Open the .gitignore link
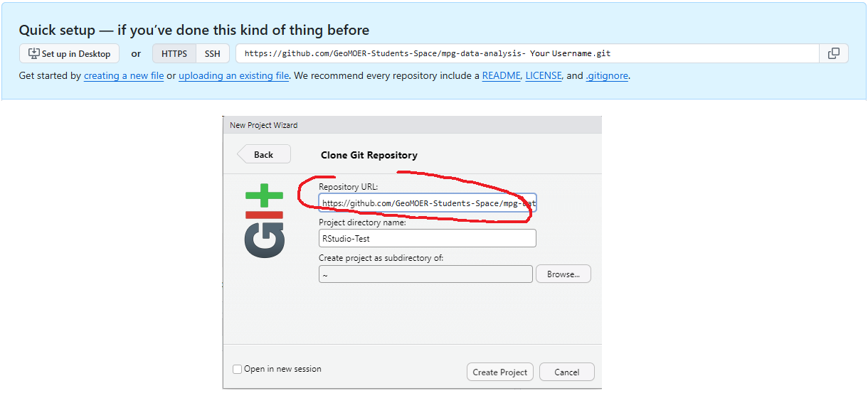The image size is (868, 403). tap(606, 76)
